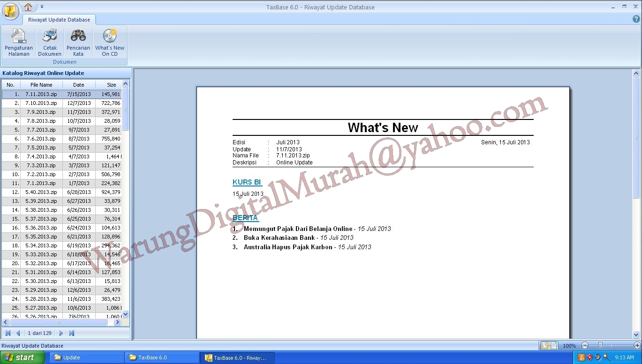Screen dimensions: 642x364
Task: Click document view scroll up arrow
Action: (636, 73)
